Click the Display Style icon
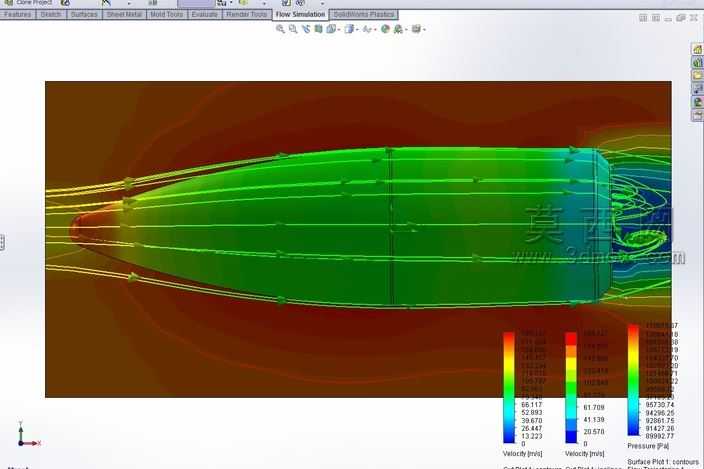 tap(349, 29)
